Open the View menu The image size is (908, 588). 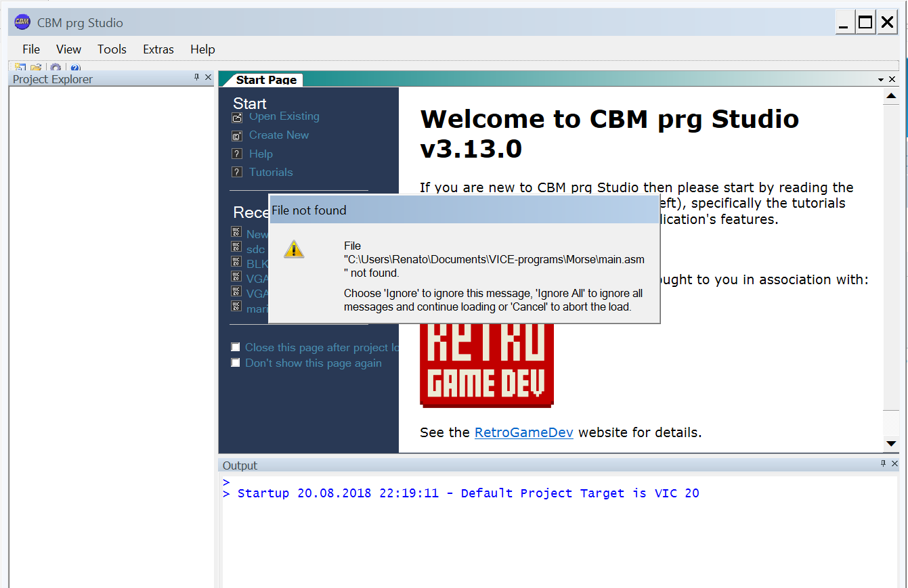click(x=68, y=49)
